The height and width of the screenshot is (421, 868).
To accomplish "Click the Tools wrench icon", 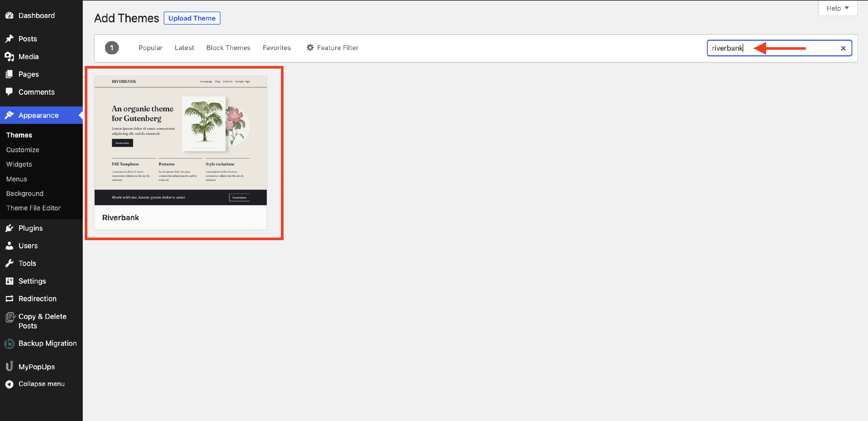I will click(x=10, y=263).
